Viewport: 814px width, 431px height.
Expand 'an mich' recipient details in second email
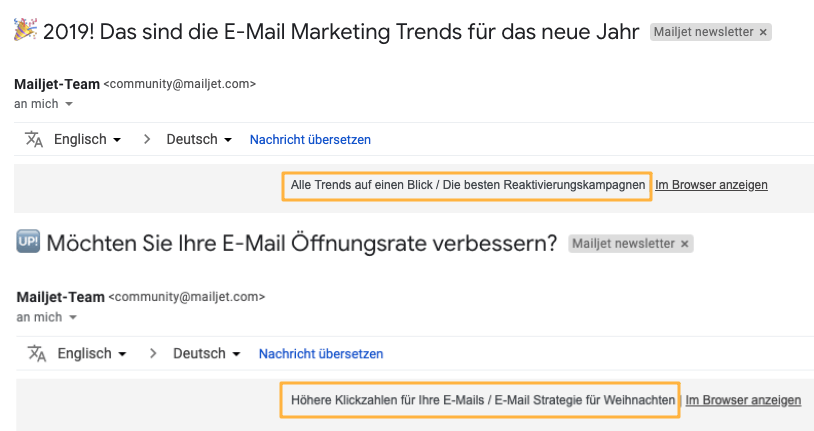pyautogui.click(x=73, y=317)
